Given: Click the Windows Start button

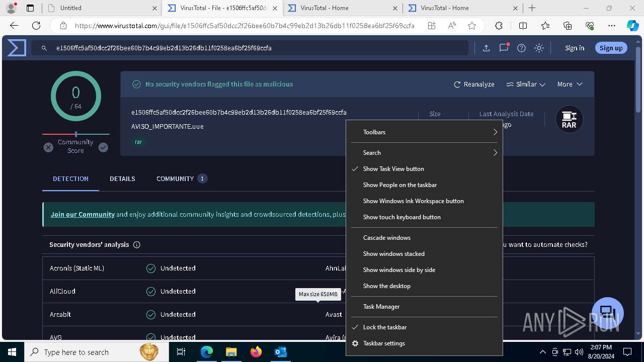Looking at the screenshot, I should click(12, 352).
